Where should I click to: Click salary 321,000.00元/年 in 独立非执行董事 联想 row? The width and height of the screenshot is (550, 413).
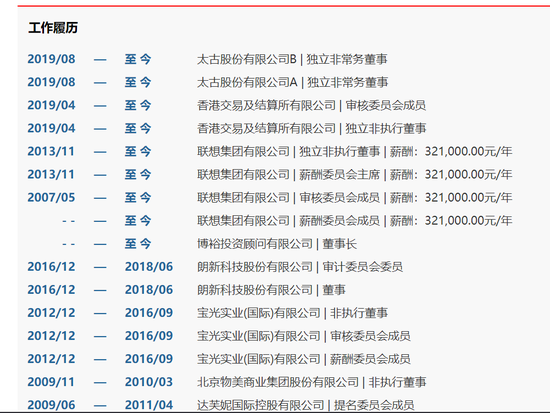[x=468, y=152]
